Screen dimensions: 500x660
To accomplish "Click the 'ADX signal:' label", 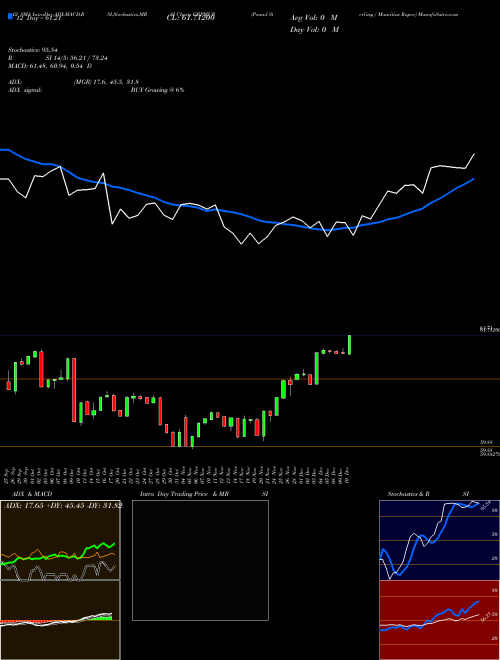I will click(x=25, y=90).
